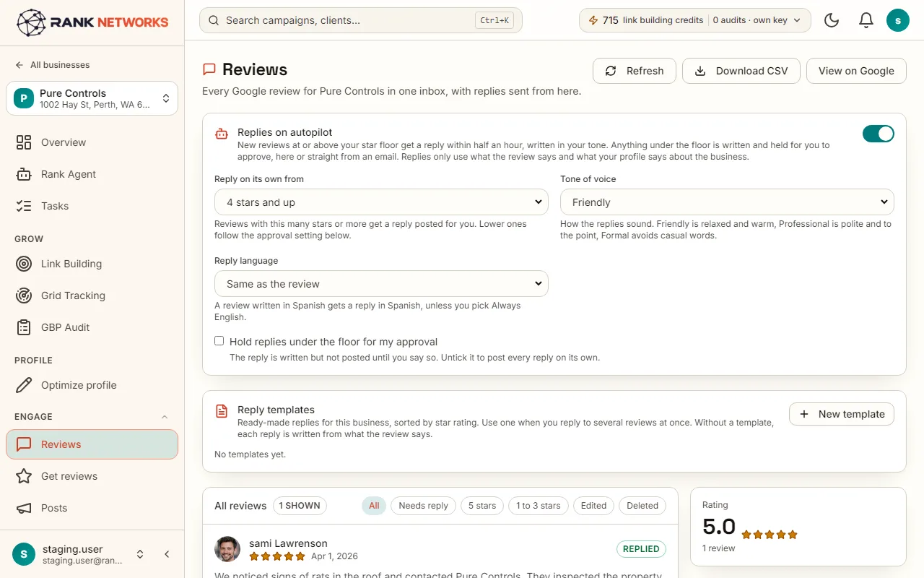Filter reviews by Needs reply

point(423,506)
